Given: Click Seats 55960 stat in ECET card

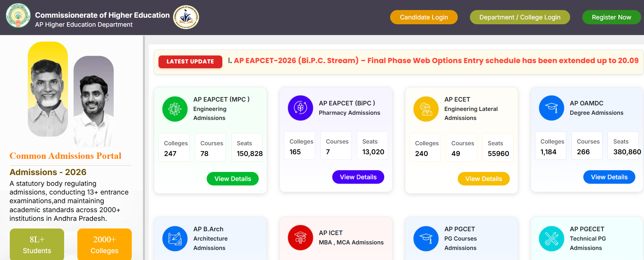Looking at the screenshot, I should (x=498, y=147).
